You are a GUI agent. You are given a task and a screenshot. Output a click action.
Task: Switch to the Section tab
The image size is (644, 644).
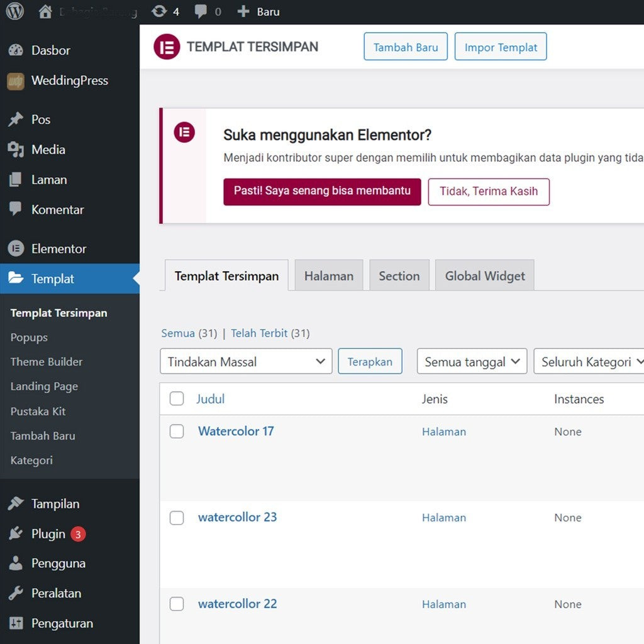[399, 275]
